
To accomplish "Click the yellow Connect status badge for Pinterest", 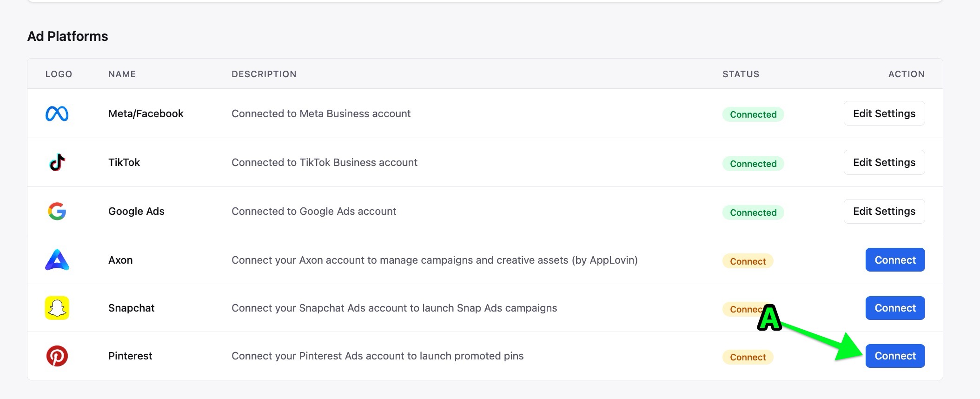I will [748, 357].
